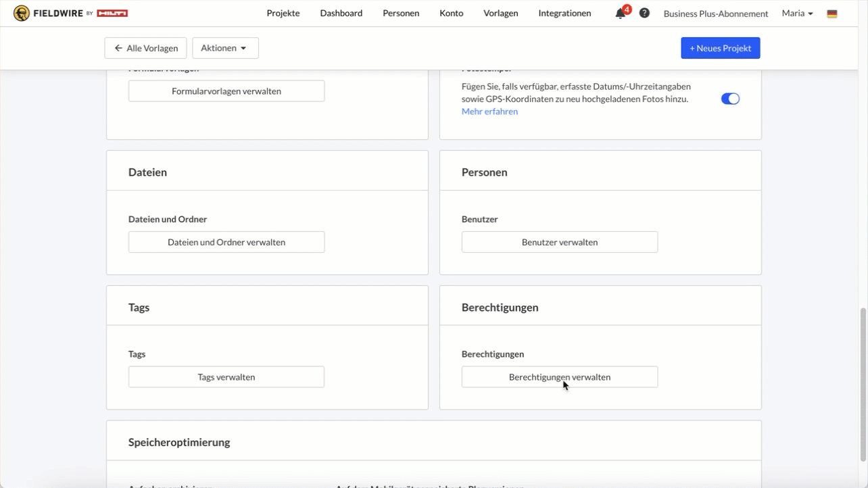Viewport: 868px width, 488px height.
Task: Go back via Alle Vorlagen button
Action: tap(145, 48)
